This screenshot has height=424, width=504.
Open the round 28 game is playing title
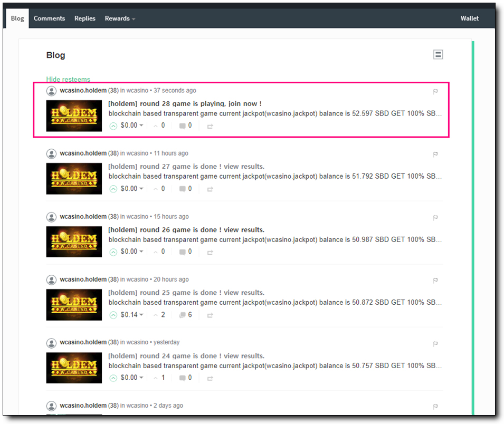click(185, 104)
